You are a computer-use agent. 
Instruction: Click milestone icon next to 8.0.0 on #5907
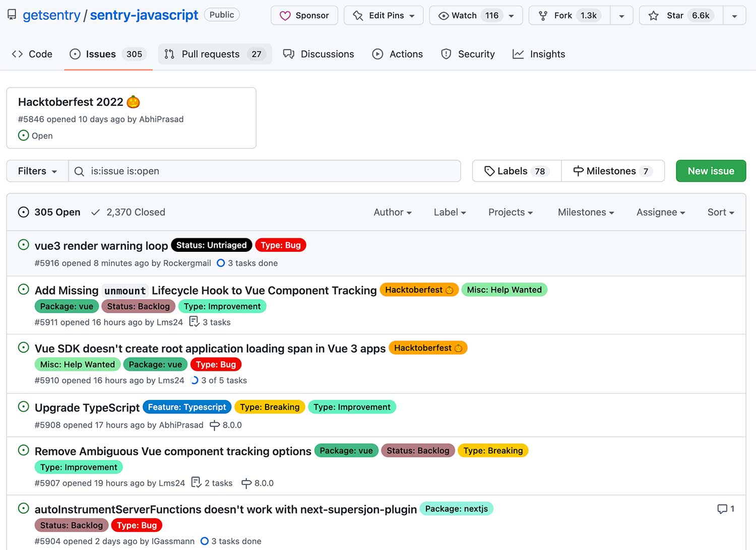pos(246,484)
